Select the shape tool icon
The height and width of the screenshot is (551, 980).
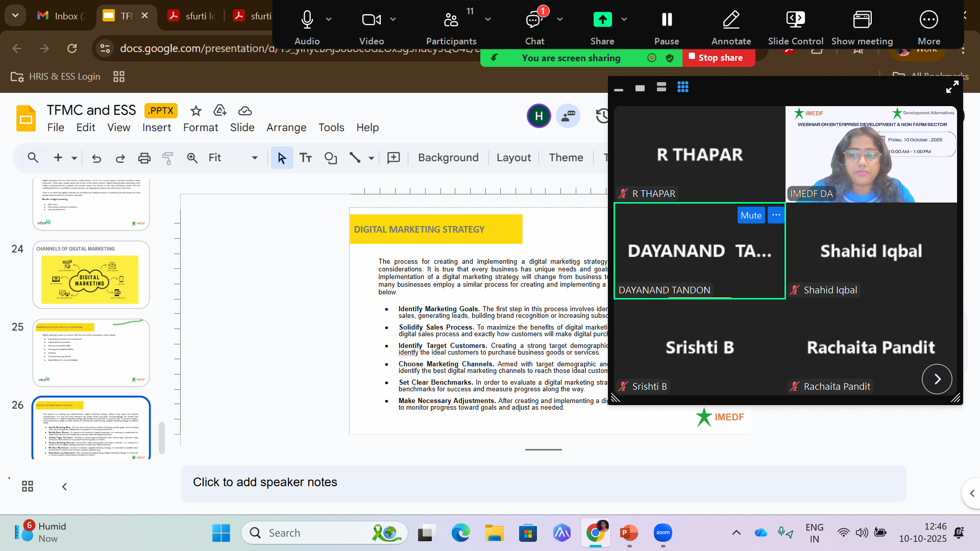pyautogui.click(x=331, y=158)
